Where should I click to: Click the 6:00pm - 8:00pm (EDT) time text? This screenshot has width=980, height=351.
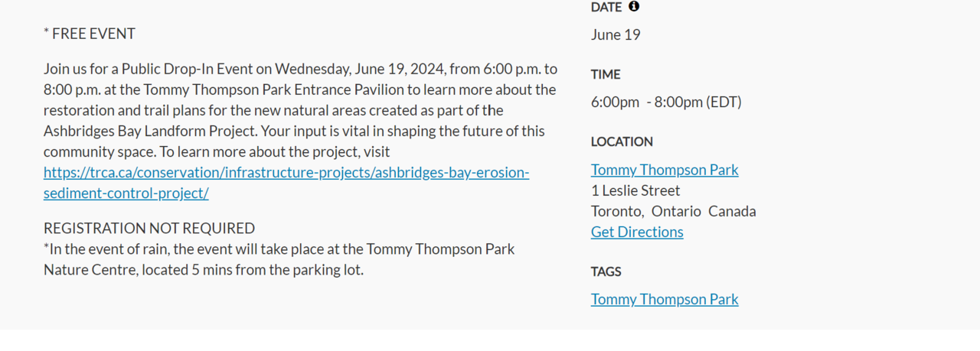(665, 102)
